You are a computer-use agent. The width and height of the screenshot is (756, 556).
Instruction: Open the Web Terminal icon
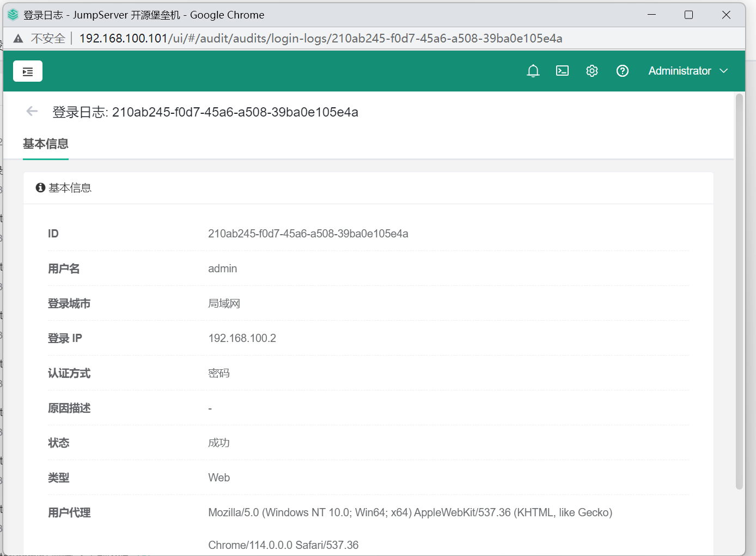pos(562,71)
